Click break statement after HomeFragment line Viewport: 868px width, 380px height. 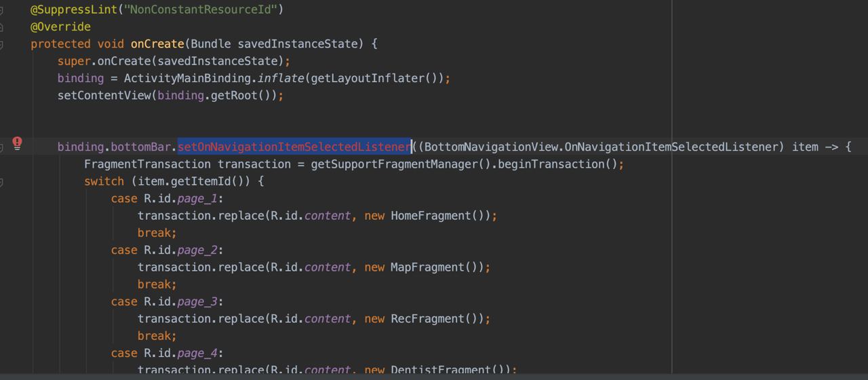157,233
